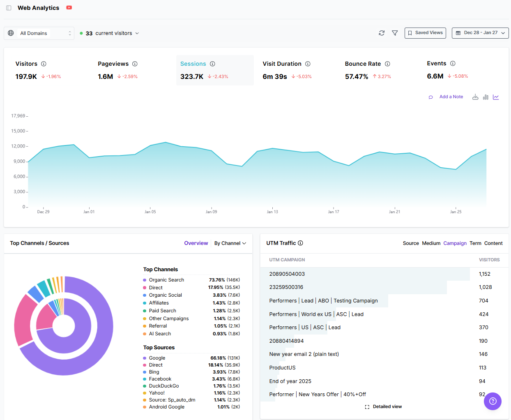
Task: Switch UTM Traffic to Source tab
Action: pyautogui.click(x=411, y=243)
